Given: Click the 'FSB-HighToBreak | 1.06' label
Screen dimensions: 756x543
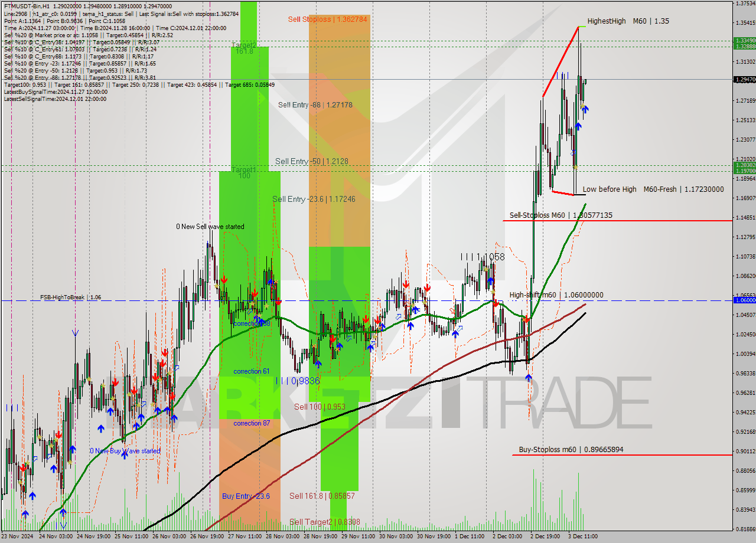Looking at the screenshot, I should (71, 297).
